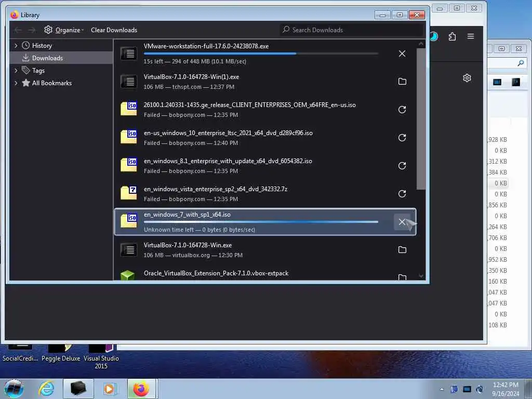Open the Firefox hamburger menu
This screenshot has width=532, height=399.
pyautogui.click(x=471, y=36)
